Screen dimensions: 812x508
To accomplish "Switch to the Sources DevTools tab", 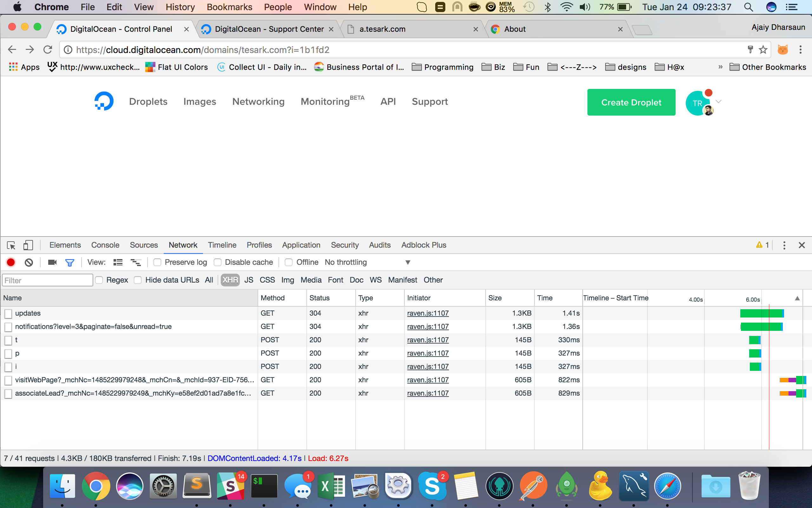I will tap(144, 245).
